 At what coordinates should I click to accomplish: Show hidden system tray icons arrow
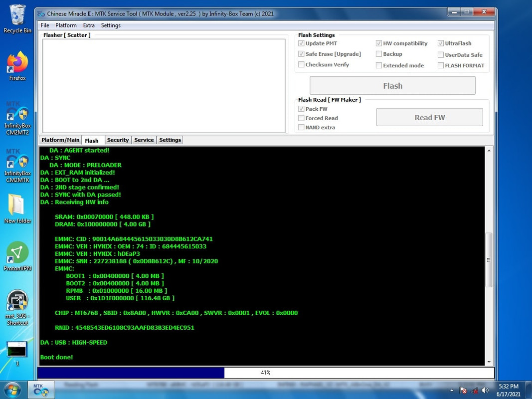(x=452, y=391)
